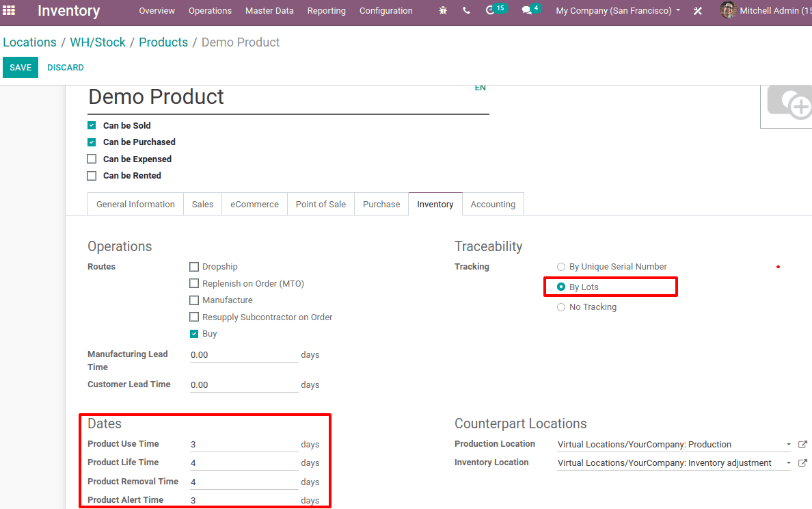Screen dimensions: 812x509
Task: Uncheck Can be Sold checkbox
Action: 92,125
